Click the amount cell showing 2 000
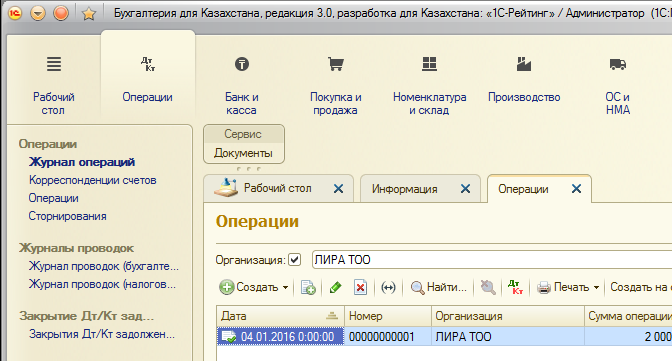 point(628,337)
